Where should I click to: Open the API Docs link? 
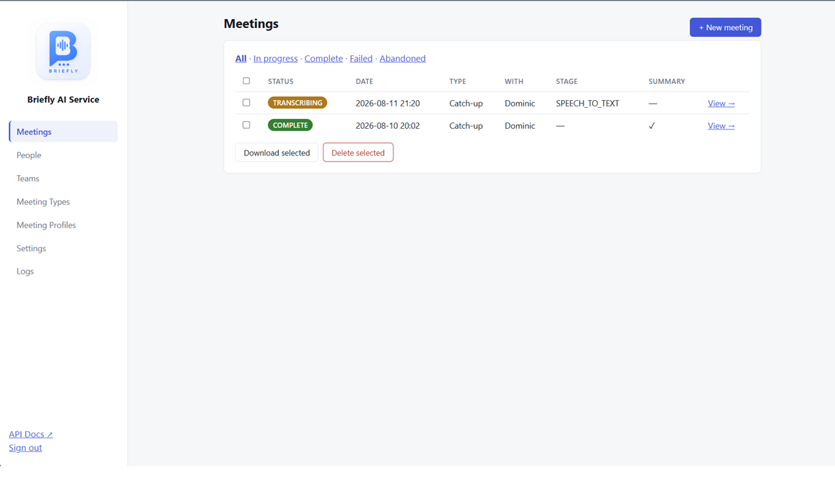pos(31,434)
